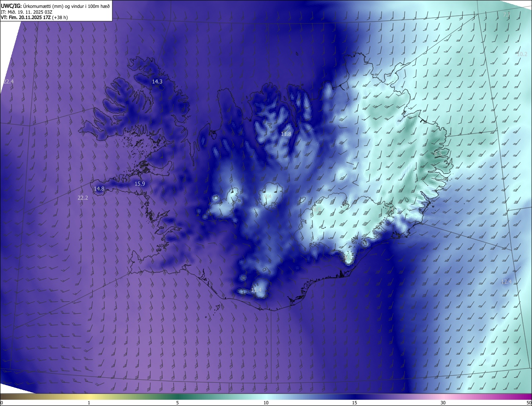The width and height of the screenshot is (532, 406).
Task: Click the 30 tick label on the color scale
Action: click(443, 403)
